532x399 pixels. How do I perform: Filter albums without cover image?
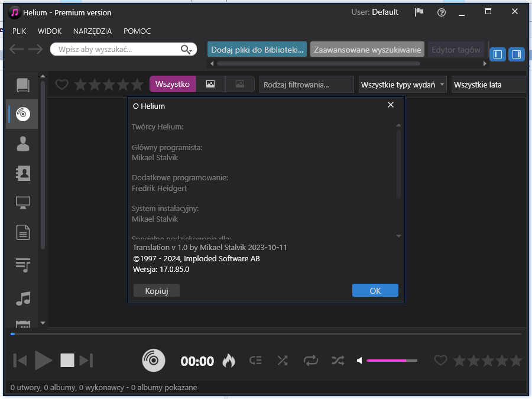coord(240,84)
